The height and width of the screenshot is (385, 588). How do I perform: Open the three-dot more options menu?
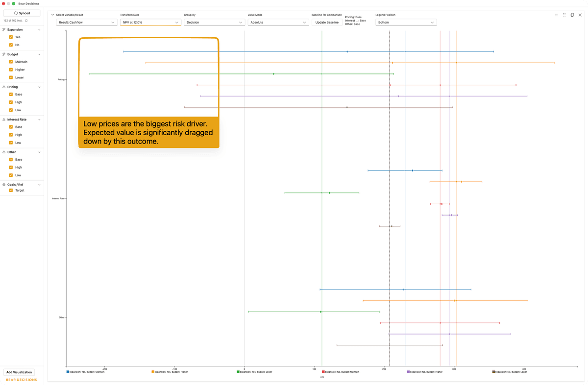point(556,15)
